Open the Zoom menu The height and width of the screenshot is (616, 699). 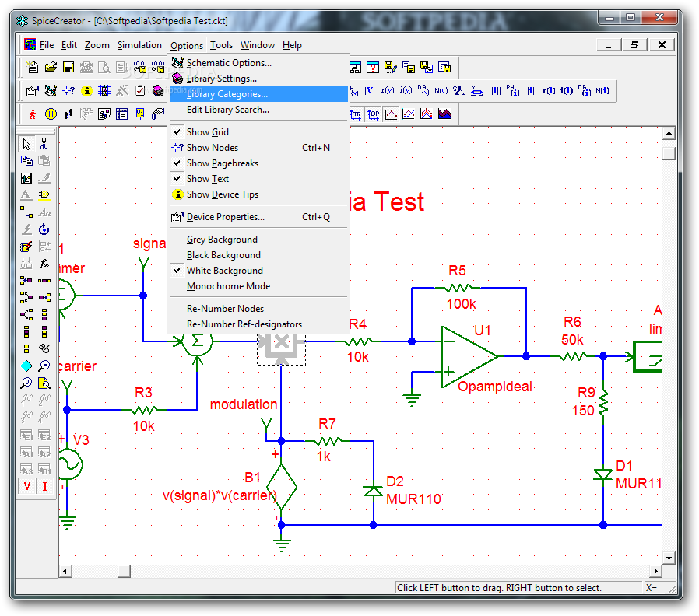(97, 45)
